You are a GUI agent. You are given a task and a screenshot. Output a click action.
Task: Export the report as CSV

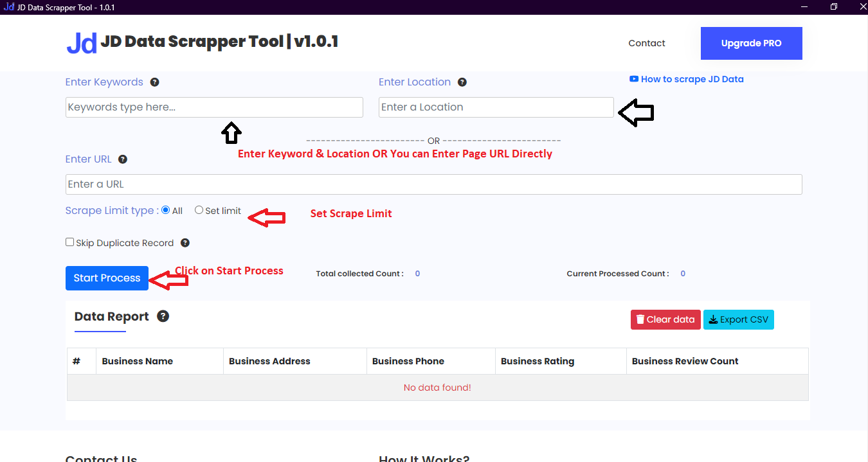(739, 319)
